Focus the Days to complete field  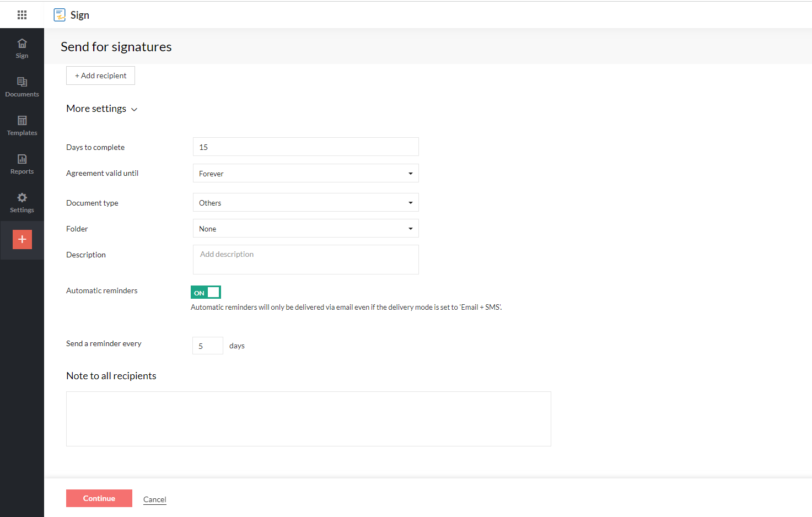(x=305, y=147)
